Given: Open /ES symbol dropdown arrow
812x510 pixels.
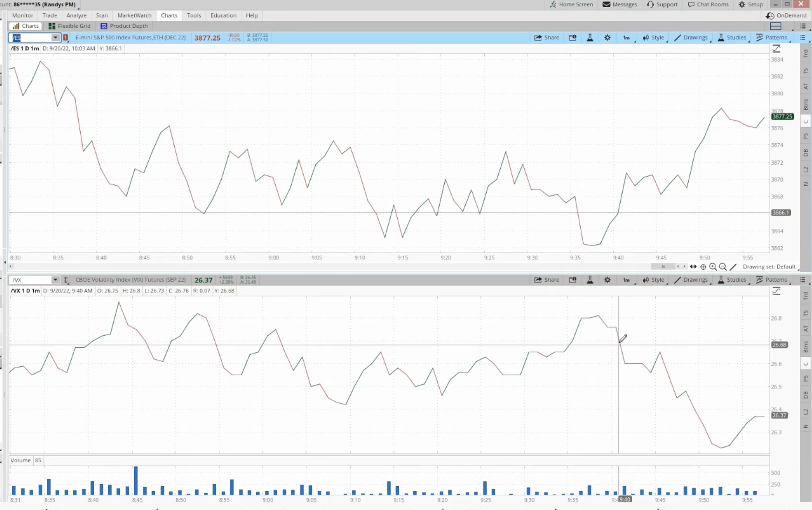Looking at the screenshot, I should pyautogui.click(x=56, y=38).
